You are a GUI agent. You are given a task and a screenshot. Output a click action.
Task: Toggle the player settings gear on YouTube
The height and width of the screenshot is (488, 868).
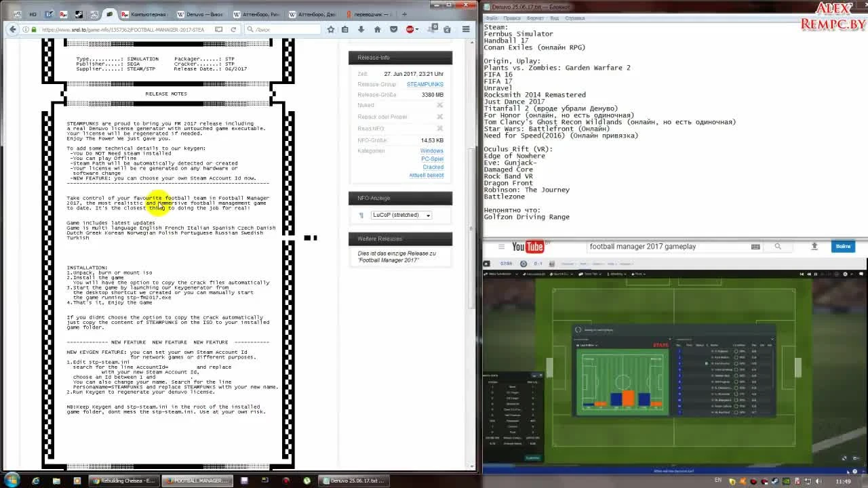tap(845, 274)
